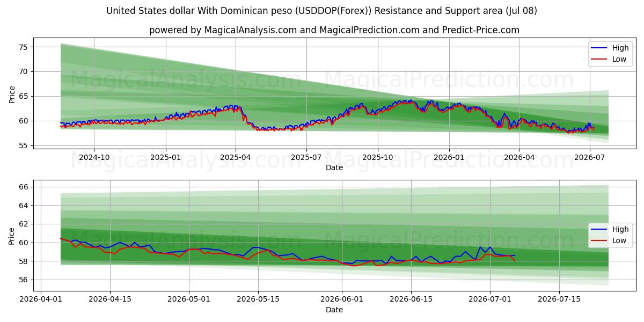Click the 2026-01 tick label

tap(449, 157)
